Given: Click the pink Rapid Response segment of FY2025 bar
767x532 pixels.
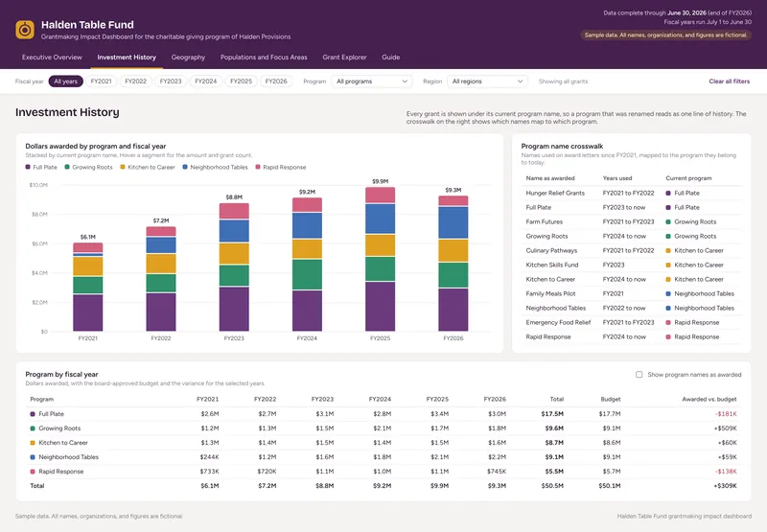Looking at the screenshot, I should (380, 196).
